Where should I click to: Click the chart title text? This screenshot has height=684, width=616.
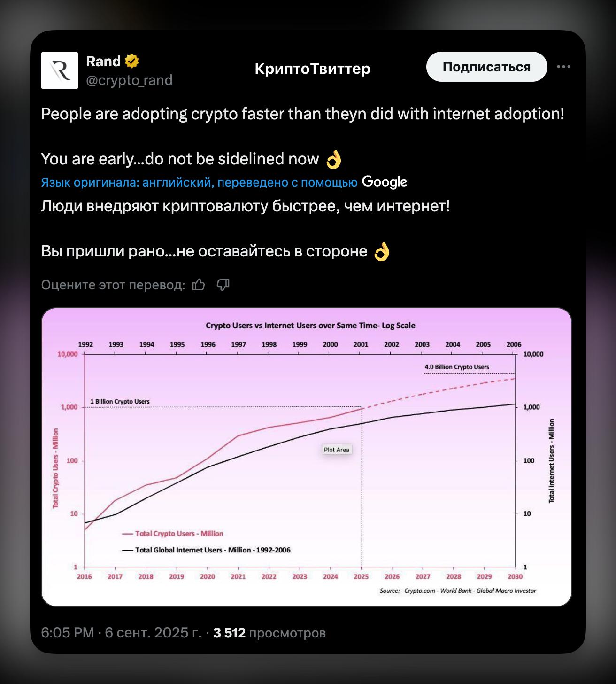point(310,326)
